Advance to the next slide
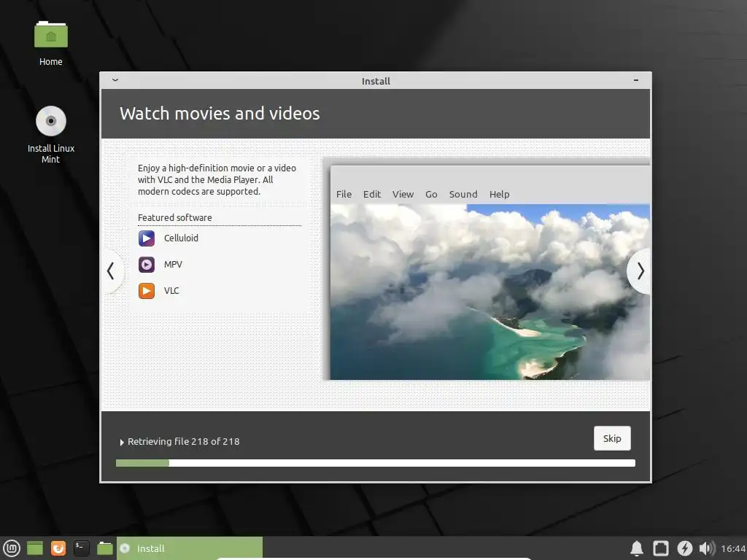 click(640, 271)
